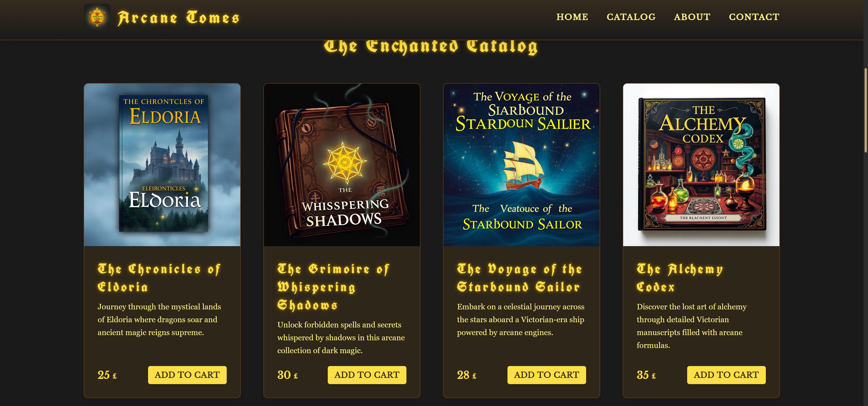
Task: View the Whispering Shadows grimoire cover image
Action: tap(342, 165)
